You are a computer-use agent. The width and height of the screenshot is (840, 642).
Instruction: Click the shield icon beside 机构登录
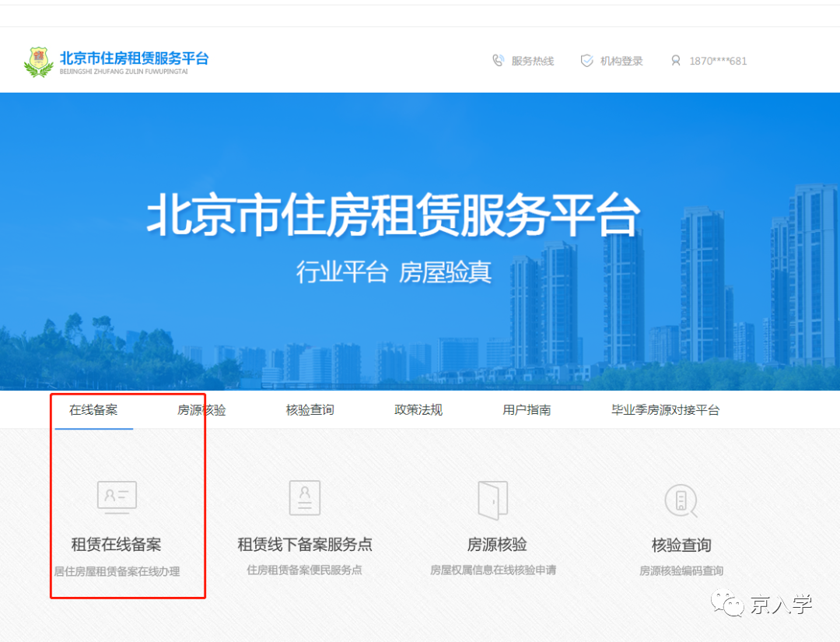click(587, 61)
